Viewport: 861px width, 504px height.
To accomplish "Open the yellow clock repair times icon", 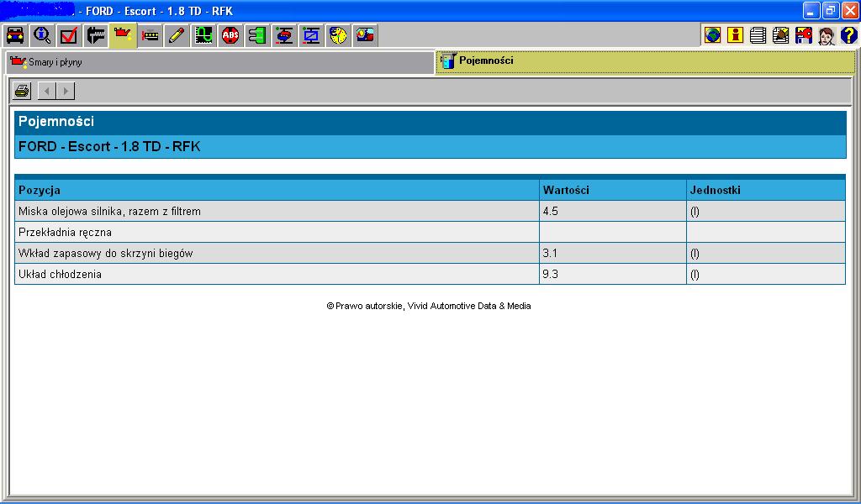I will (x=338, y=35).
